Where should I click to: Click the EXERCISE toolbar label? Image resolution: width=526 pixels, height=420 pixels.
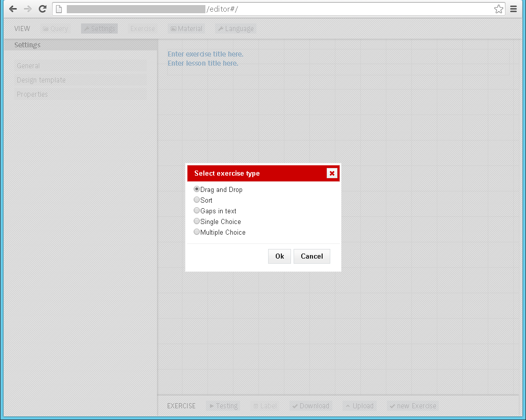click(181, 406)
